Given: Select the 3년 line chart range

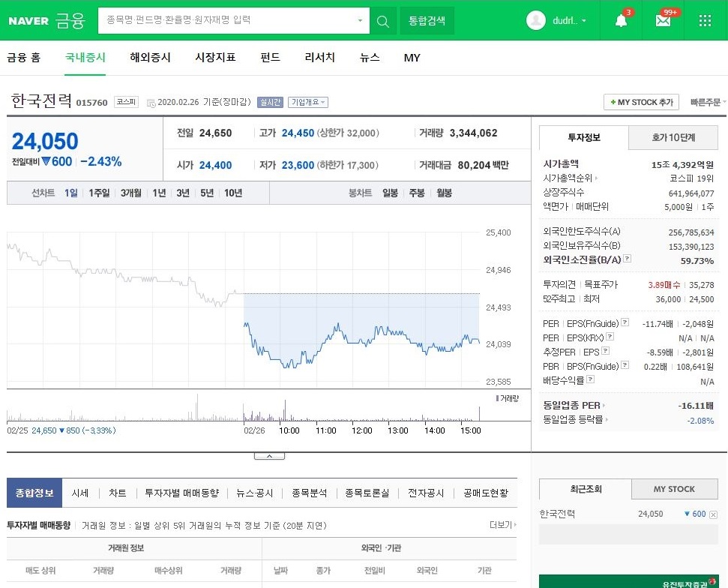Looking at the screenshot, I should pyautogui.click(x=183, y=193).
